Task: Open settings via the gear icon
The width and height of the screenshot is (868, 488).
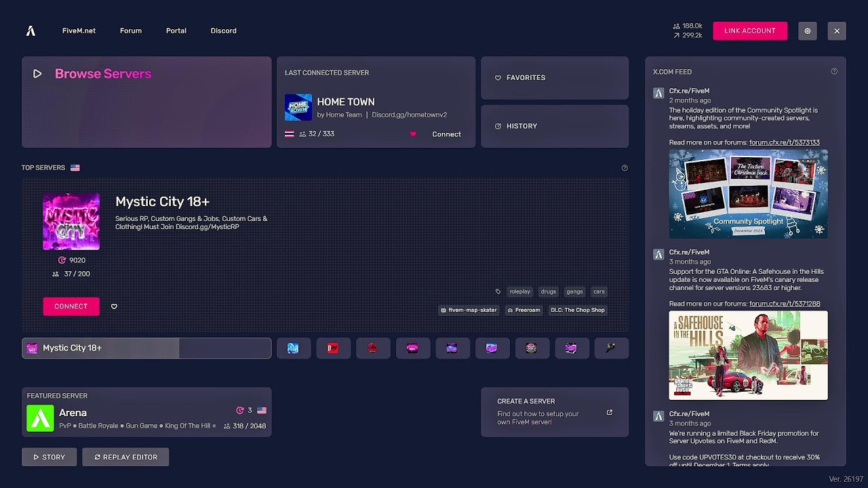Action: click(807, 30)
